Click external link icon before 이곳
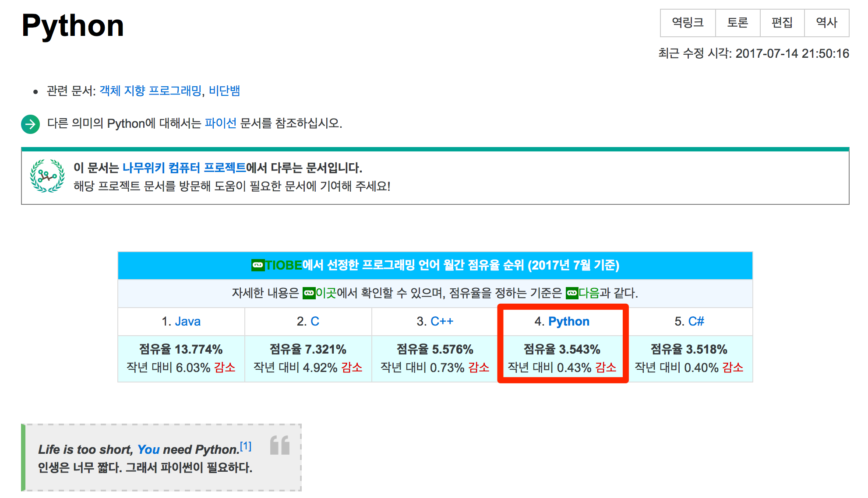Image resolution: width=868 pixels, height=498 pixels. coord(309,293)
